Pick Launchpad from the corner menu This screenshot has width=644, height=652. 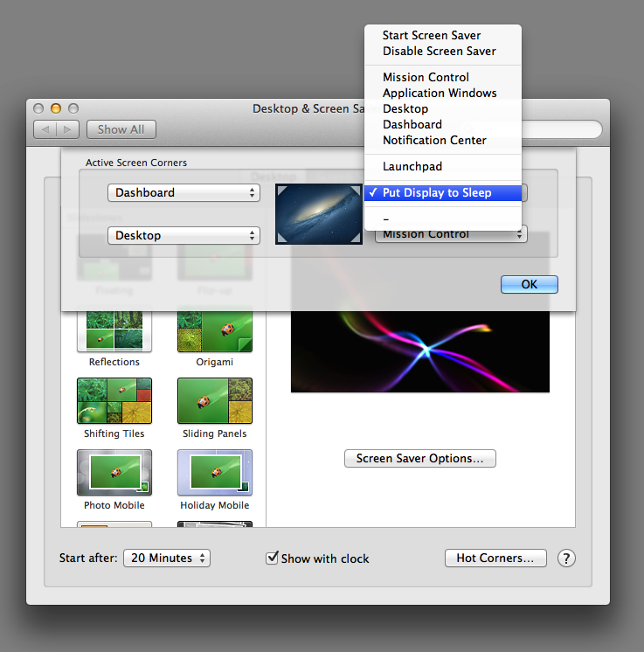point(443,167)
